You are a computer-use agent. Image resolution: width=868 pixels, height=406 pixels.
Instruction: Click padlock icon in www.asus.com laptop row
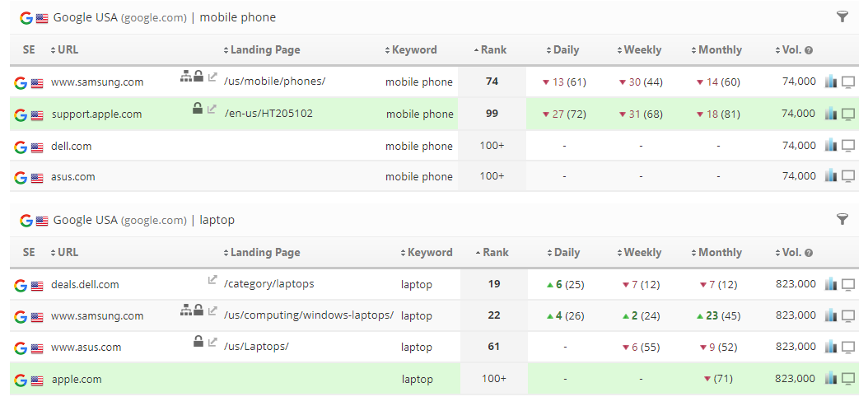(x=198, y=342)
